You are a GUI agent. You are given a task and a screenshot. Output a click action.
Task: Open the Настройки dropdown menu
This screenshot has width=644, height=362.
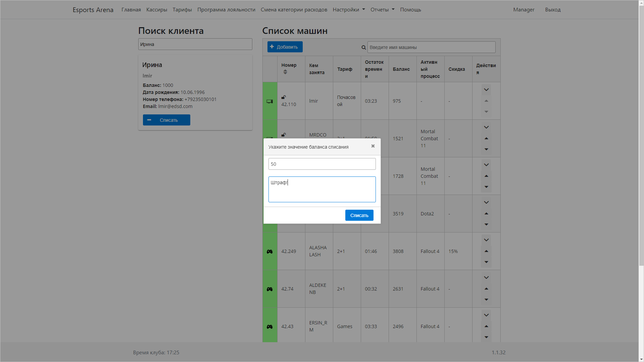(x=349, y=10)
